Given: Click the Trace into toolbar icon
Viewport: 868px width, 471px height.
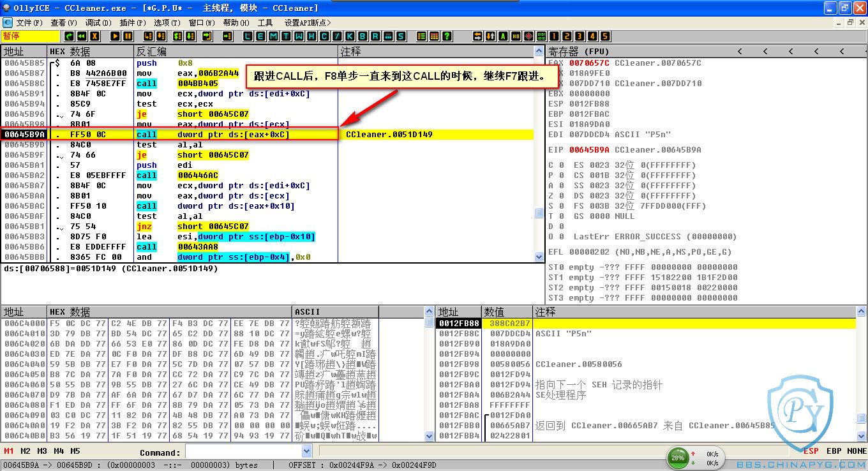Looking at the screenshot, I should [177, 36].
